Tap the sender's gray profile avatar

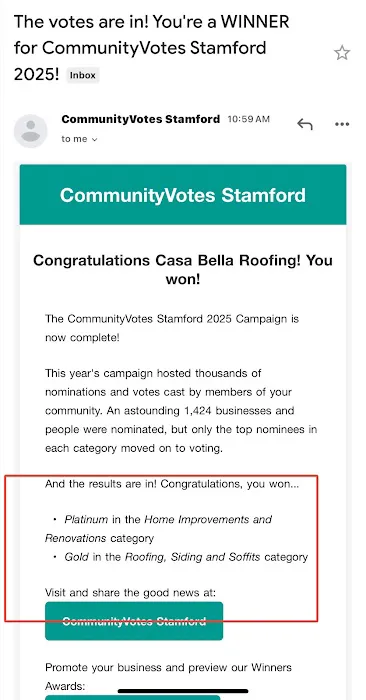pyautogui.click(x=30, y=131)
